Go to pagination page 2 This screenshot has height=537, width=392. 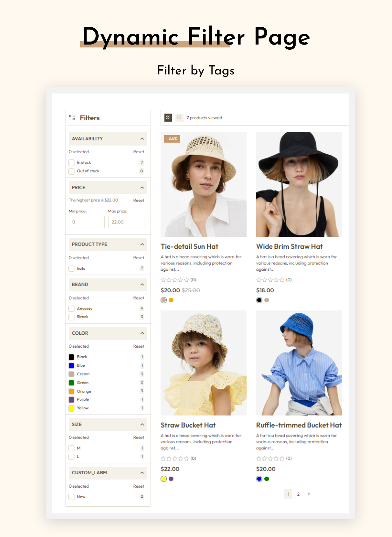(298, 494)
